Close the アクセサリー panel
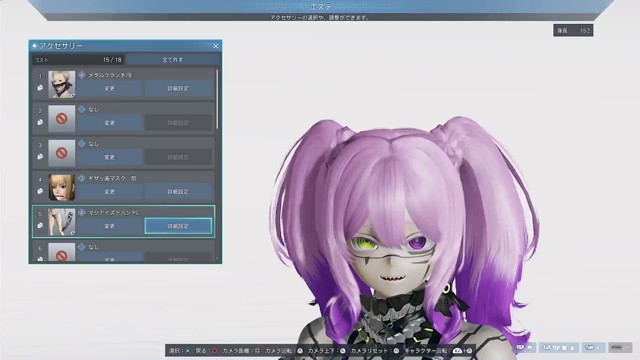640x360 pixels. pos(216,46)
